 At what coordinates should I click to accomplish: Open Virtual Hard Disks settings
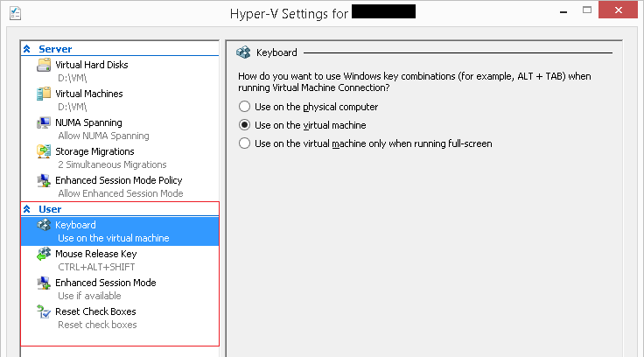tap(92, 65)
